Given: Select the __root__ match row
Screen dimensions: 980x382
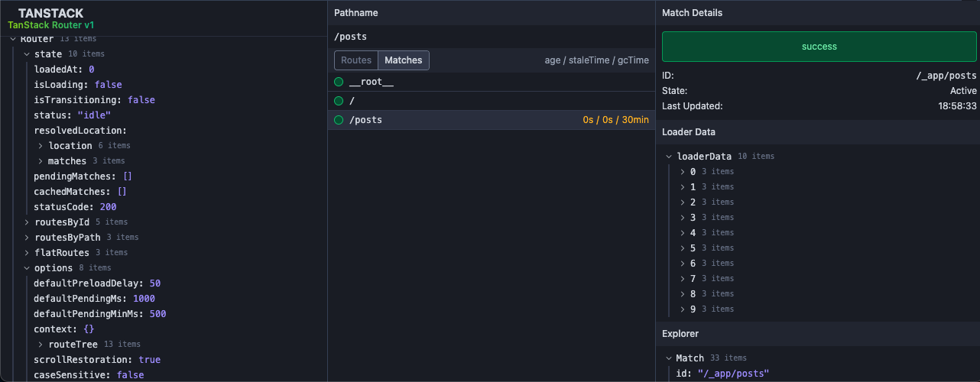Looking at the screenshot, I should [492, 82].
